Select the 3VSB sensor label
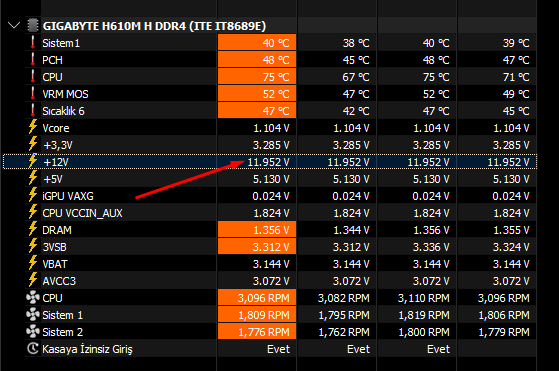 [x=55, y=247]
